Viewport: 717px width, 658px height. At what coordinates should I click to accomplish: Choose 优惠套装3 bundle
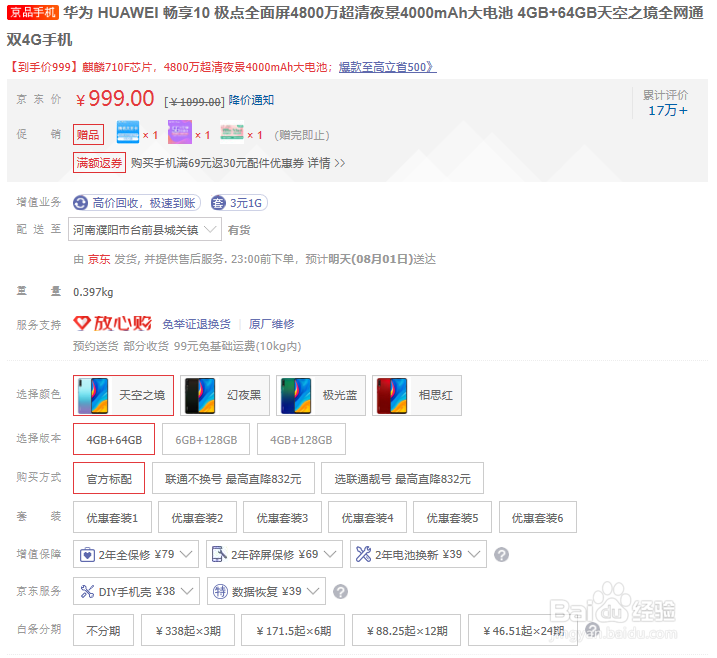click(283, 517)
